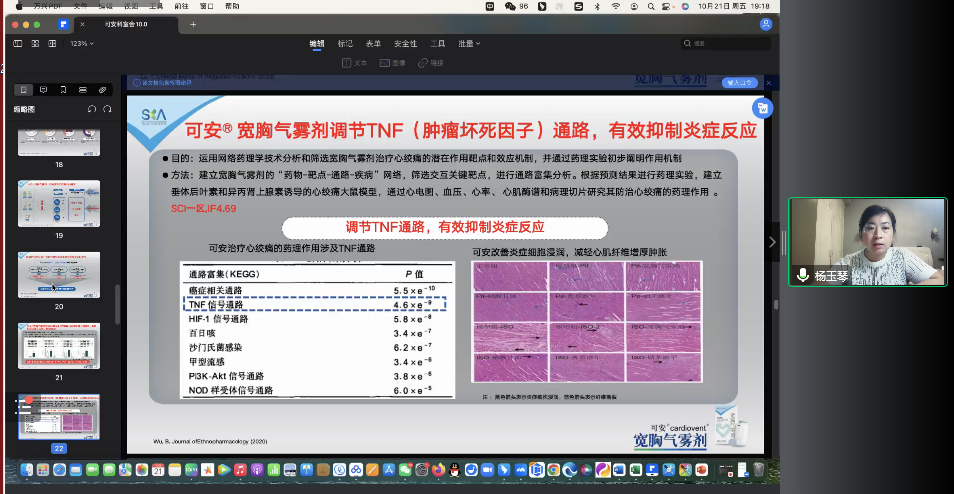Add a new tab with plus button
The width and height of the screenshot is (954, 494).
(x=193, y=24)
